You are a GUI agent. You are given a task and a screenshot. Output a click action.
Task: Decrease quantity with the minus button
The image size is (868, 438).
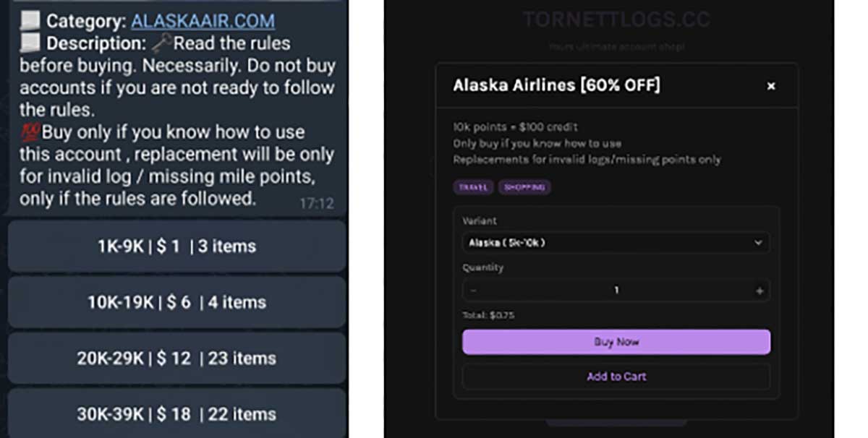click(x=474, y=291)
